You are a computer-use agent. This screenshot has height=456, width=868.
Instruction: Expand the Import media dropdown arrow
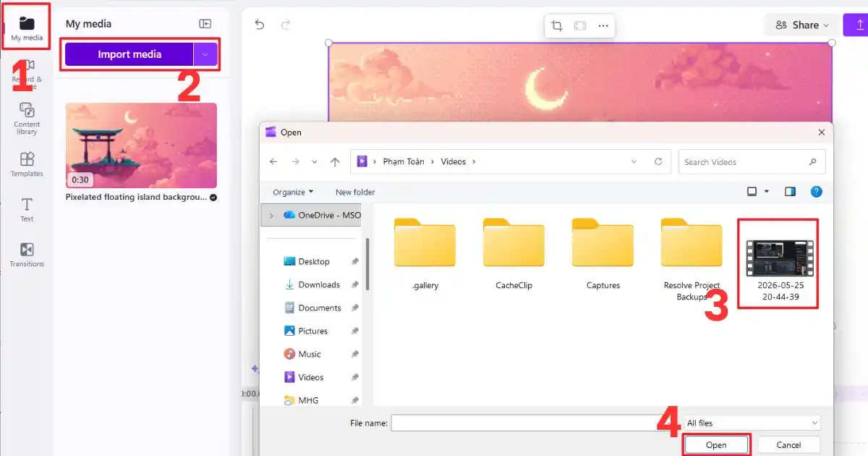point(205,54)
